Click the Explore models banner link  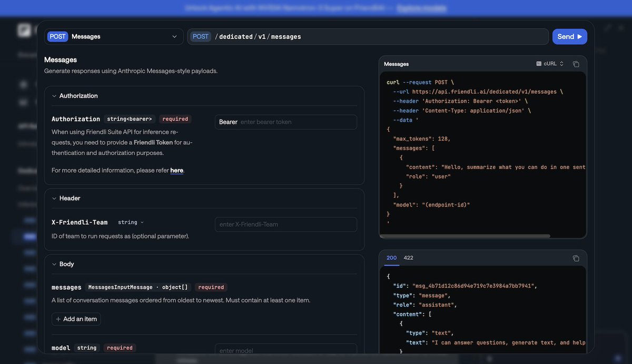(421, 8)
